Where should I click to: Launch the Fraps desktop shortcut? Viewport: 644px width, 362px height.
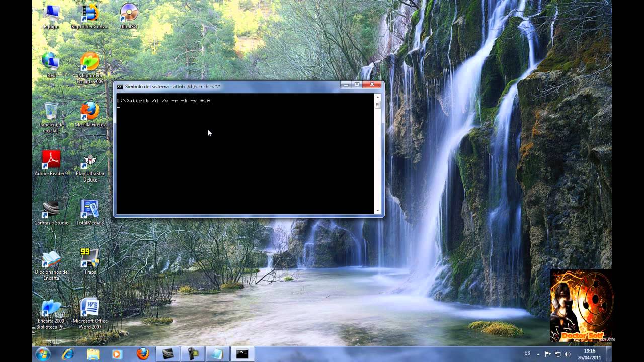coord(90,261)
